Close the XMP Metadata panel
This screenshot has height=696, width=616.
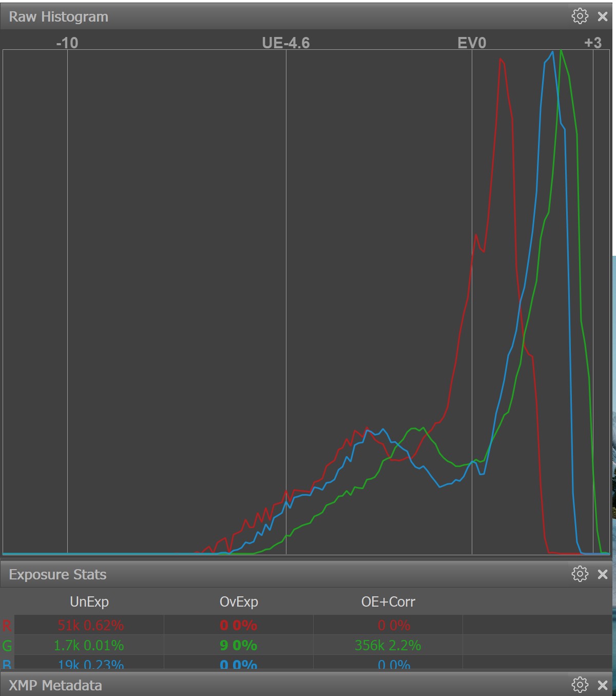[x=603, y=685]
